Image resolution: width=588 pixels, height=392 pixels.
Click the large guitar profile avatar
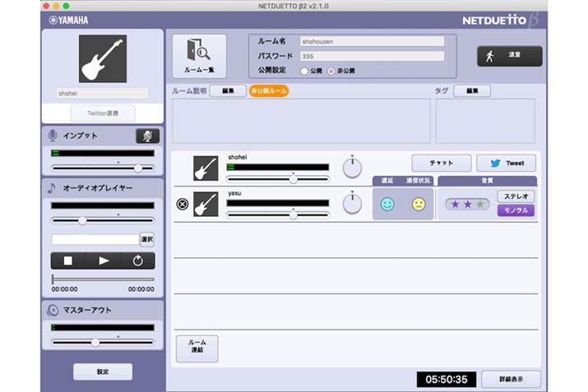[103, 58]
